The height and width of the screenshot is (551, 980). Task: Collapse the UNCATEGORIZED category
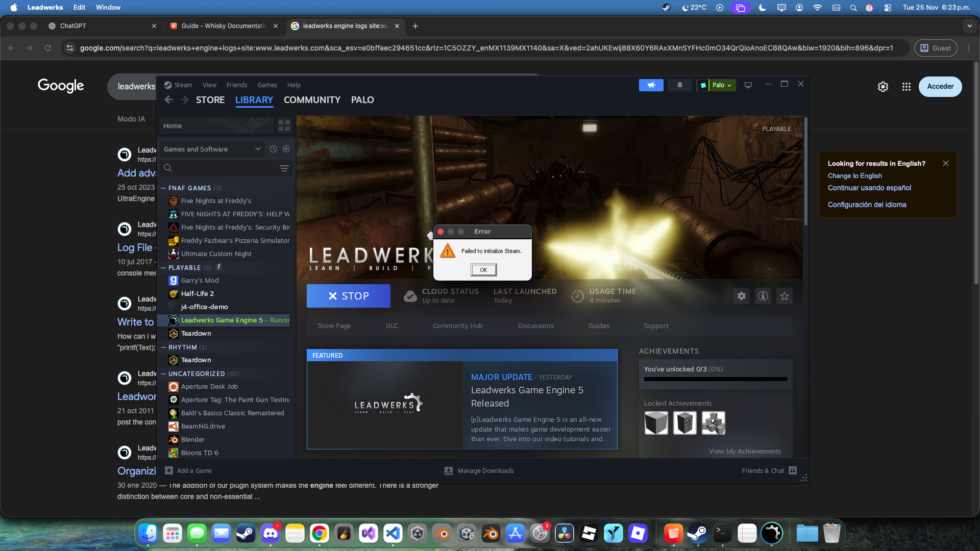[x=163, y=374]
